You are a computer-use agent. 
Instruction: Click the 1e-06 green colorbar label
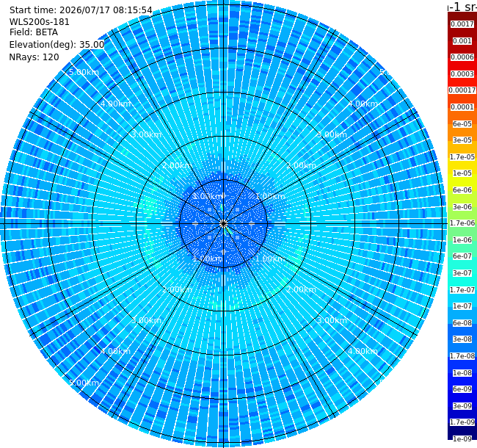click(462, 240)
